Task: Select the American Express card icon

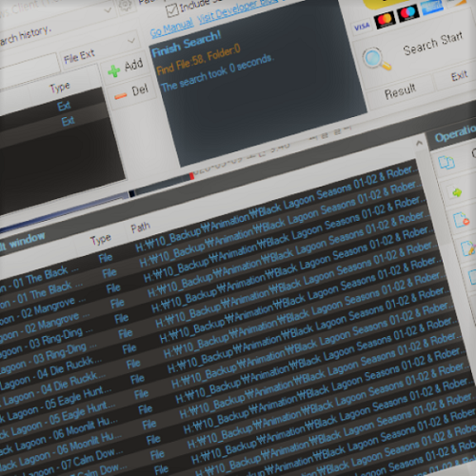Action: [431, 7]
